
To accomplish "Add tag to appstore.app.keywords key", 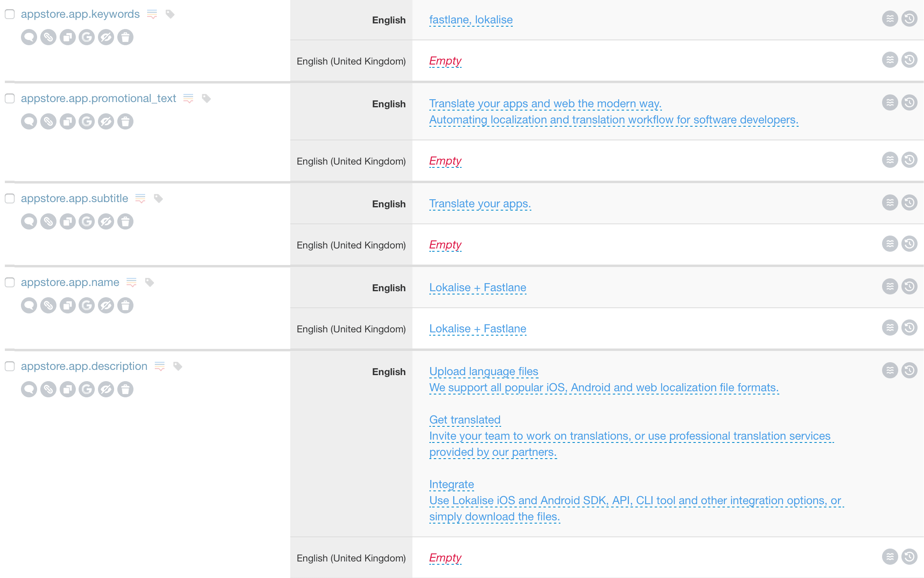I will pos(170,14).
